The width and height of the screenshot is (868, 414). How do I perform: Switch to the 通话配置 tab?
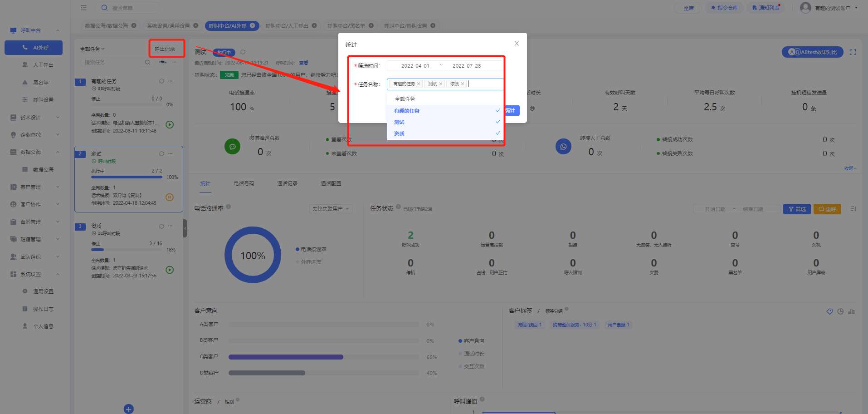(x=331, y=183)
